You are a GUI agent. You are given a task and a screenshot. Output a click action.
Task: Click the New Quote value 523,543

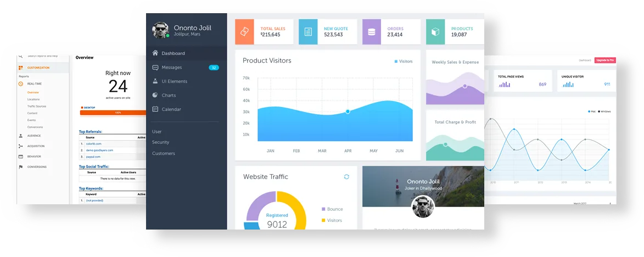[x=333, y=35]
